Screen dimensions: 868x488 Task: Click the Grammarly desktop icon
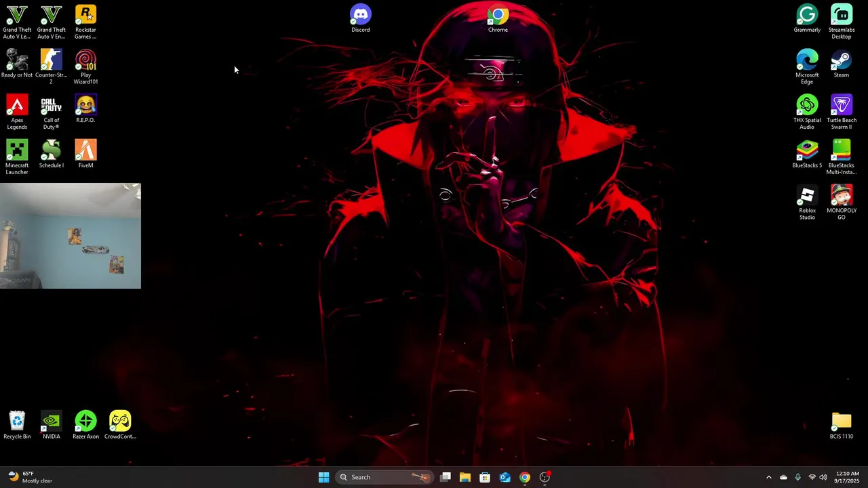tap(807, 19)
